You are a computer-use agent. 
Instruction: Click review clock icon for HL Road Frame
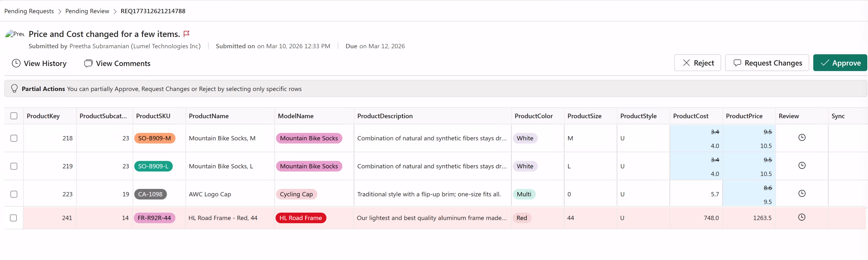tap(802, 217)
